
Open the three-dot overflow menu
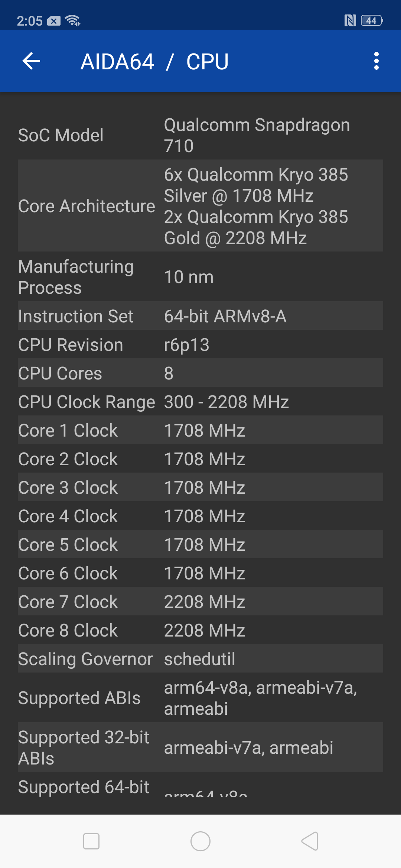(x=376, y=61)
